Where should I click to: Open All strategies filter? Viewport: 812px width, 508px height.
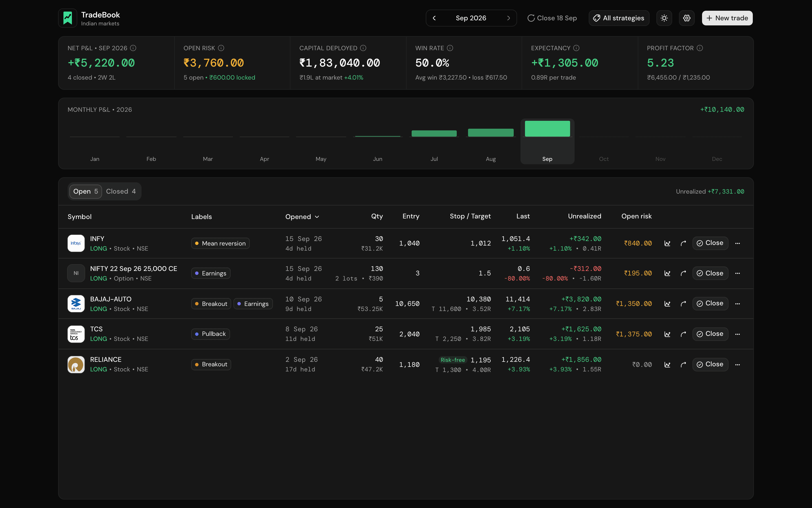pos(619,18)
